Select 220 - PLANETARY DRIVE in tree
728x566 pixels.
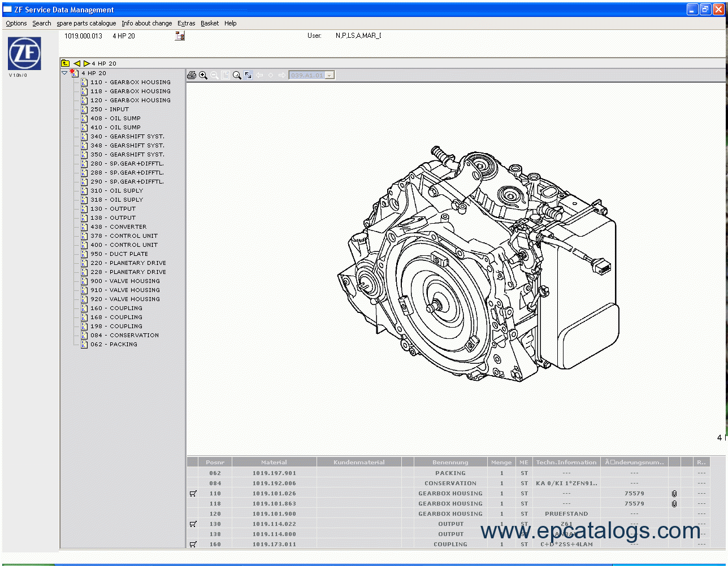(x=128, y=263)
